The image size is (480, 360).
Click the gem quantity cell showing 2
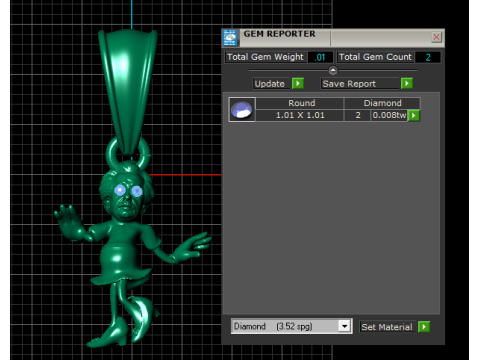(358, 115)
